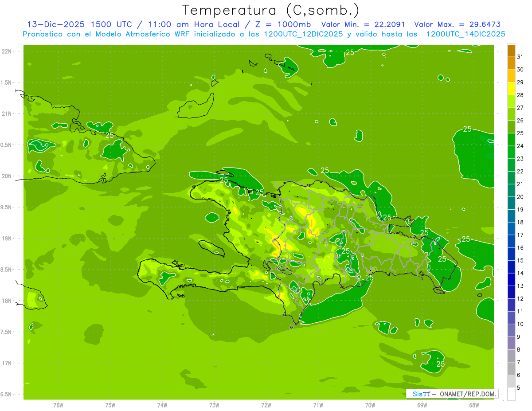The height and width of the screenshot is (411, 532).
Task: Click the legend value '12'
Action: pos(520,298)
